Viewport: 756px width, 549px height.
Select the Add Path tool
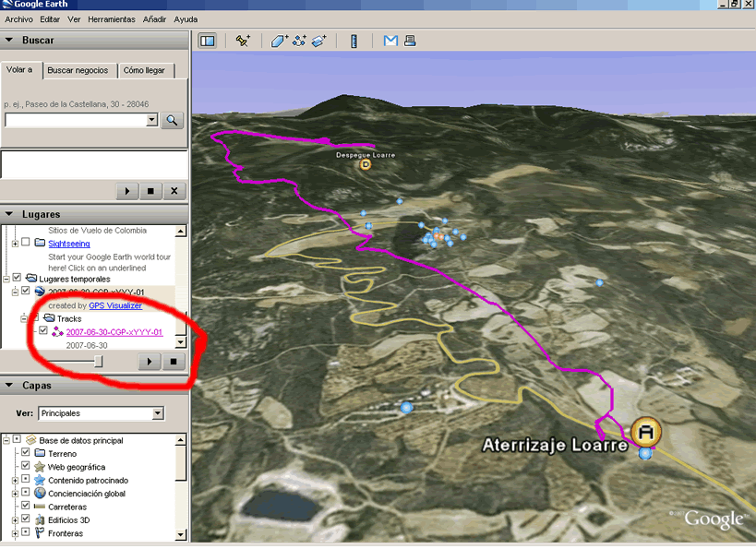[x=299, y=41]
